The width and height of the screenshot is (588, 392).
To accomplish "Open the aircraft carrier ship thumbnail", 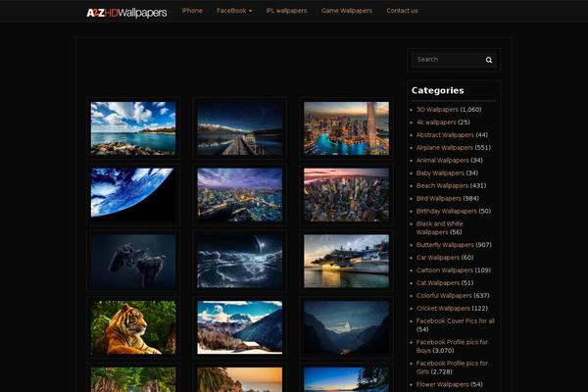I will click(x=346, y=261).
